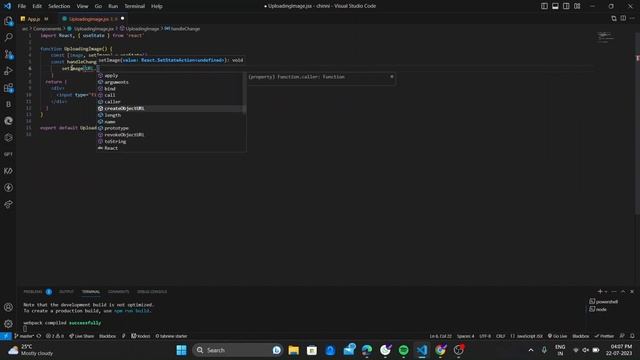Click the 'Components' breadcrumb
Viewport: 640px width, 360px height.
tap(47, 29)
